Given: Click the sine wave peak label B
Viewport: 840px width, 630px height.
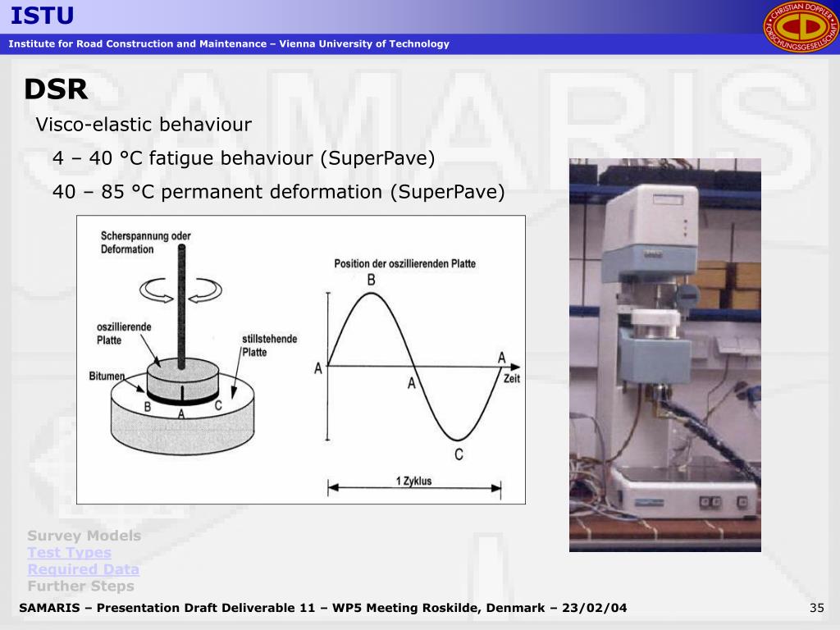Looking at the screenshot, I should point(372,281).
